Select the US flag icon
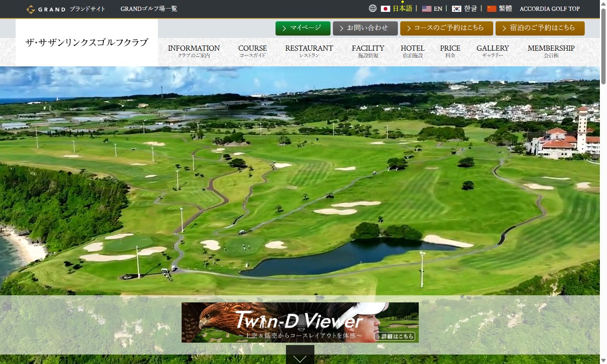This screenshot has width=607, height=364. [x=427, y=9]
